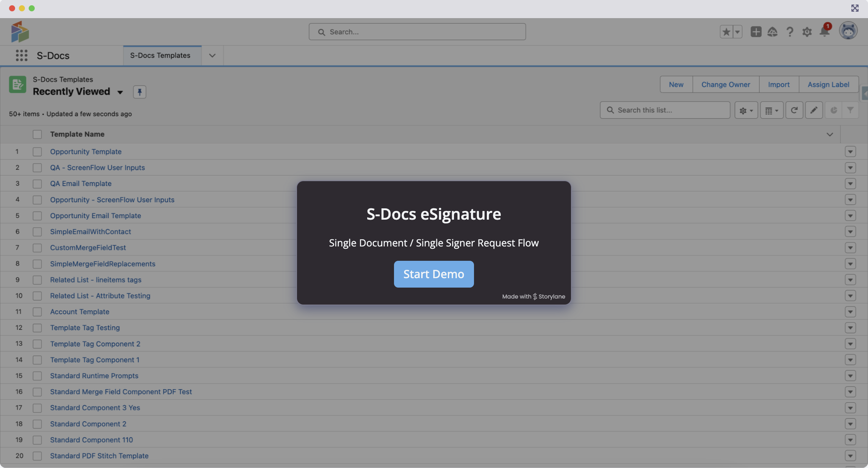Click the Change Owner button
The height and width of the screenshot is (468, 868).
pos(726,85)
